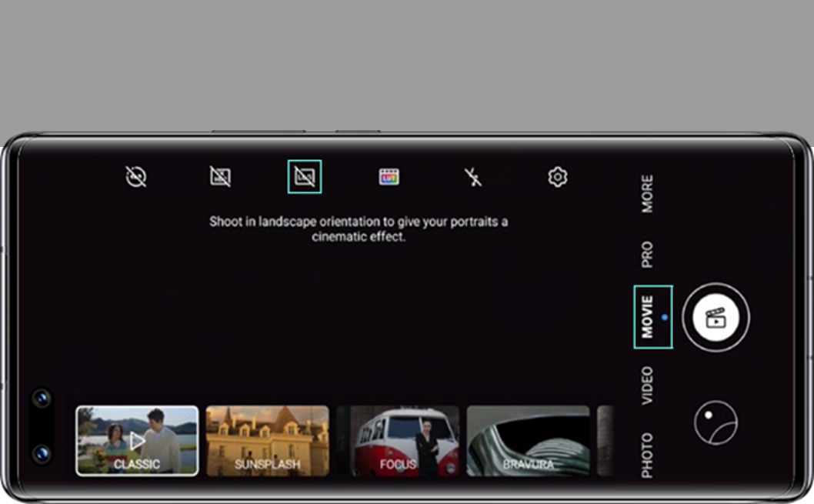Tap the partially visible filter after BRAVURA
This screenshot has width=814, height=504.
[x=605, y=441]
